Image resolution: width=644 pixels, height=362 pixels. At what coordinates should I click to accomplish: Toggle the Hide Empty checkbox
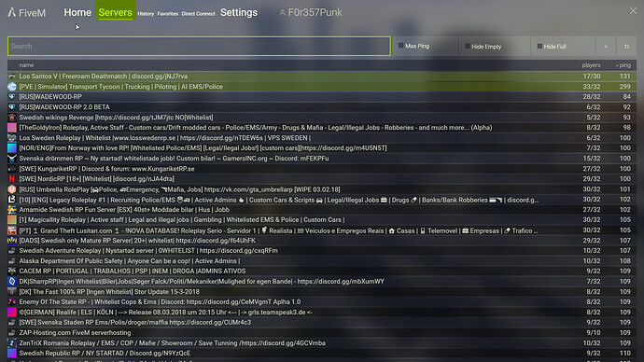point(468,47)
